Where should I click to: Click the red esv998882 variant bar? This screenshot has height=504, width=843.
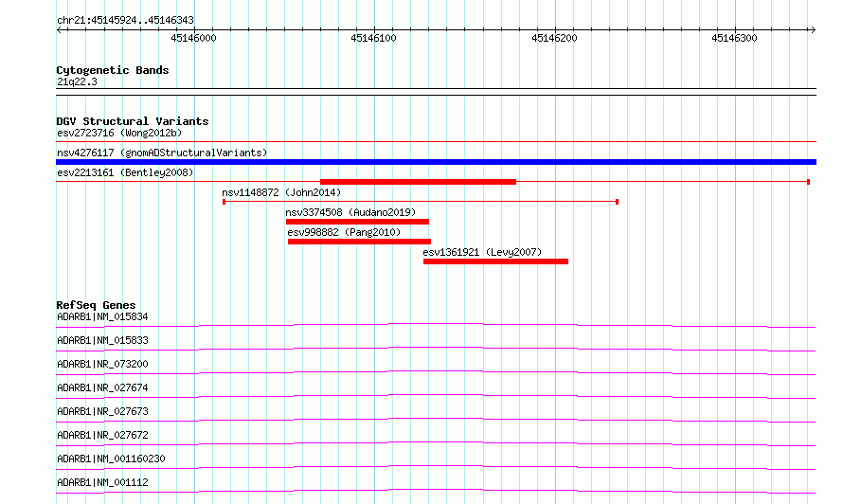point(359,242)
